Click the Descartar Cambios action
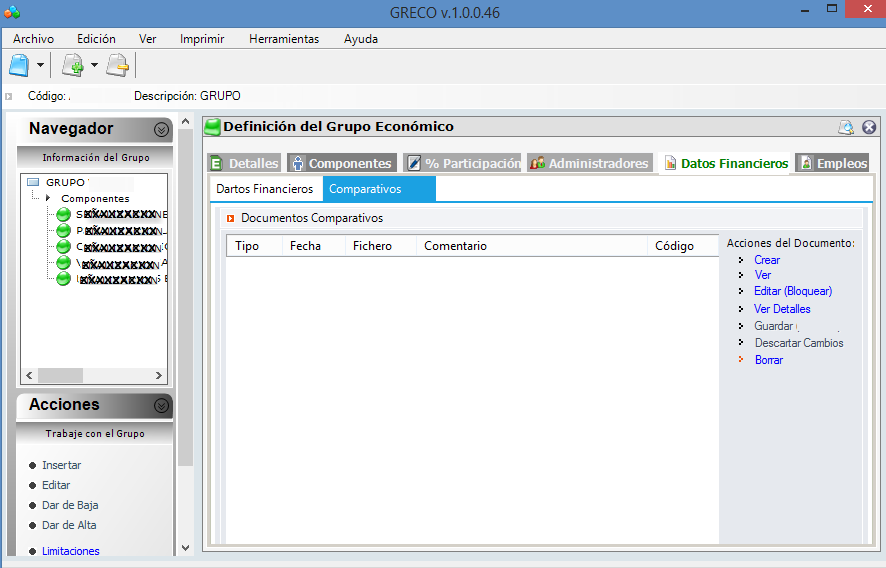The height and width of the screenshot is (568, 886). tap(799, 343)
